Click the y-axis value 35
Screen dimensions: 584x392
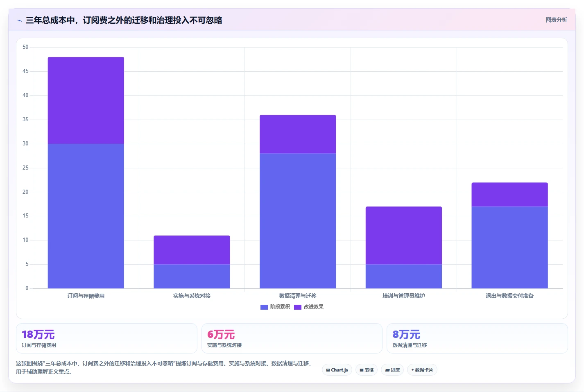pyautogui.click(x=25, y=120)
